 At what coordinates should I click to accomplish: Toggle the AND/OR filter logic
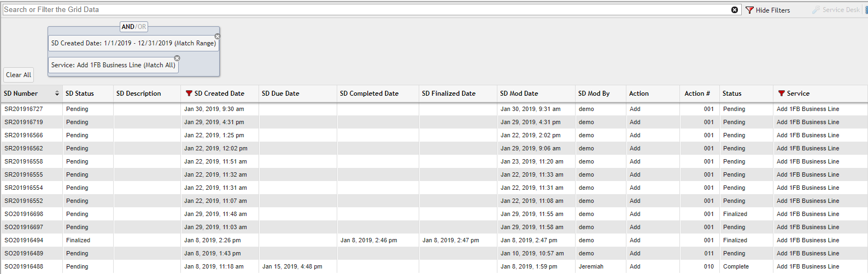[134, 27]
